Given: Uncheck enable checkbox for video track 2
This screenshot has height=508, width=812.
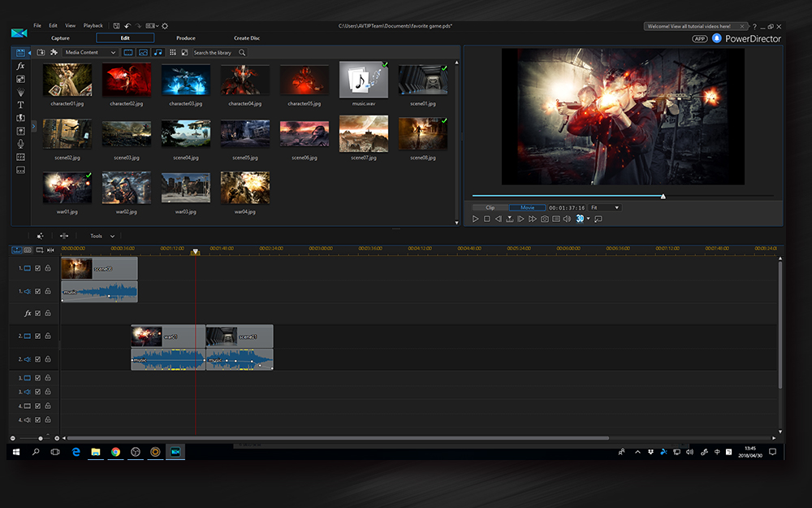Looking at the screenshot, I should 38,336.
